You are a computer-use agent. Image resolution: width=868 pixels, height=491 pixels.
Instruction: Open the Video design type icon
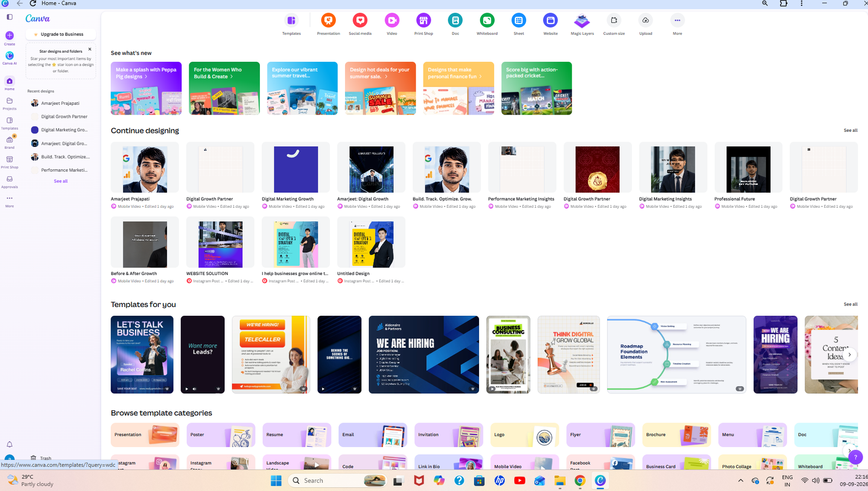(392, 21)
